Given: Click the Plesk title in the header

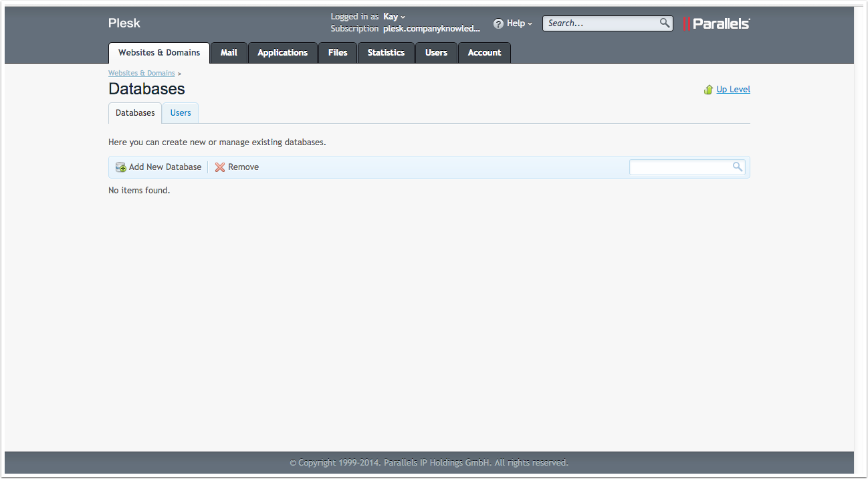Looking at the screenshot, I should coord(124,23).
